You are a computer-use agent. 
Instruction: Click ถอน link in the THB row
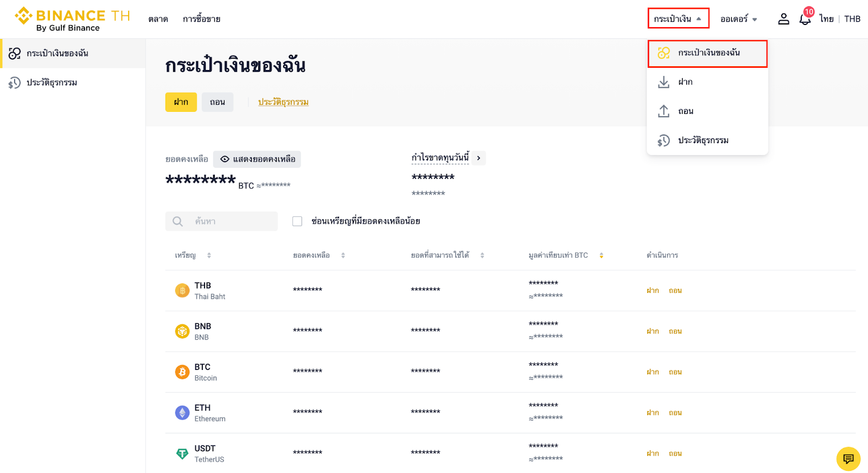[675, 291]
